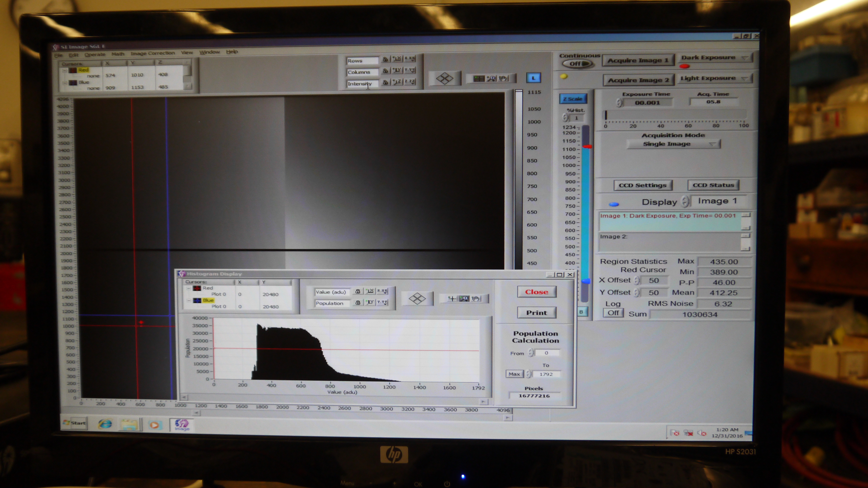This screenshot has width=868, height=488.
Task: Select the histogram pan hand tool
Action: coord(476,299)
